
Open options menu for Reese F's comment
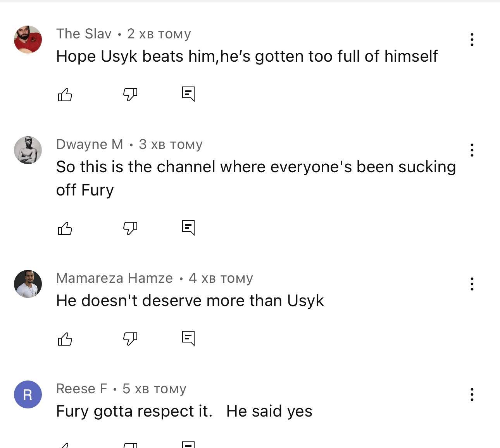(x=472, y=394)
